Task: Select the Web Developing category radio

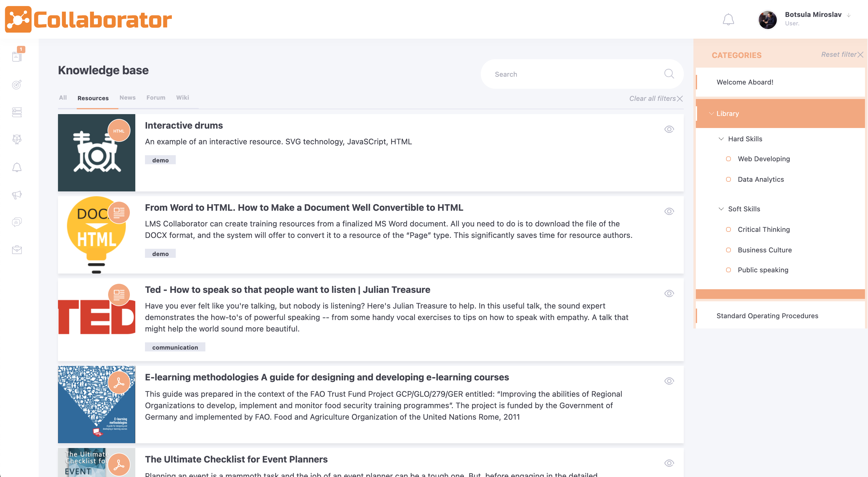Action: click(x=728, y=159)
